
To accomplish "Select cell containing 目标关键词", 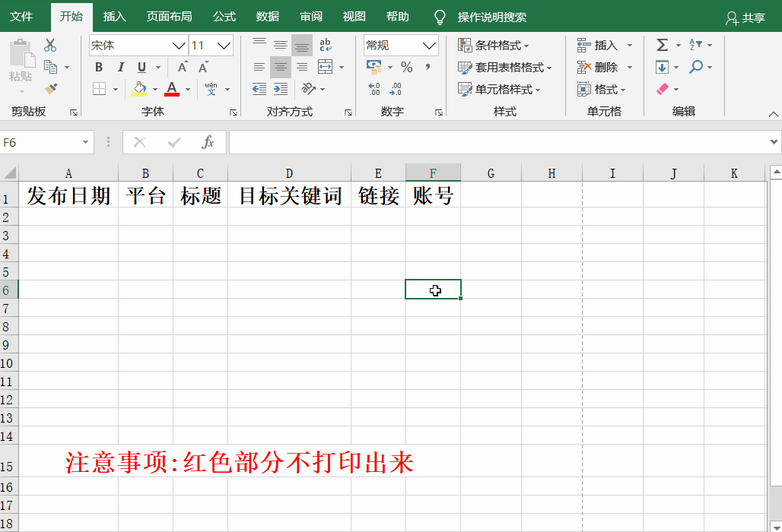I will (x=289, y=195).
